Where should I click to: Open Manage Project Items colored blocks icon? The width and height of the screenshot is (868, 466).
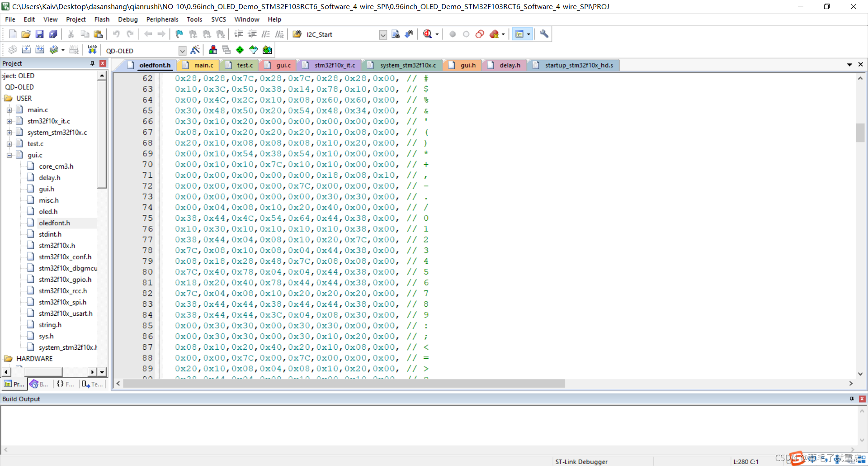(213, 50)
